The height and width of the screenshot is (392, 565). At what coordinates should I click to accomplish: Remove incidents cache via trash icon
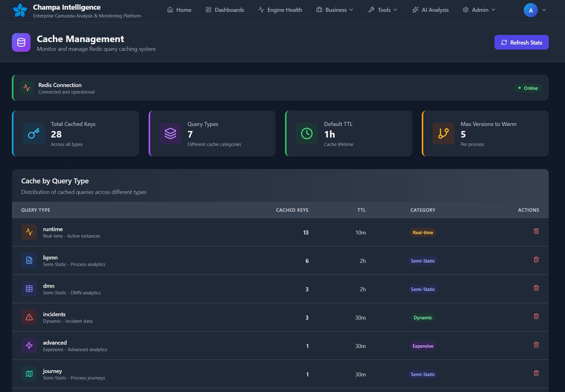point(536,316)
